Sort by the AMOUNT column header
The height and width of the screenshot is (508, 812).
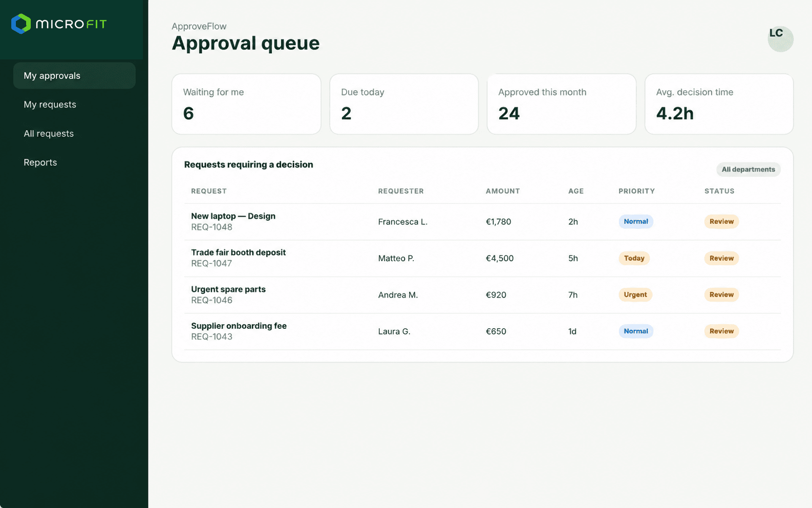tap(503, 191)
